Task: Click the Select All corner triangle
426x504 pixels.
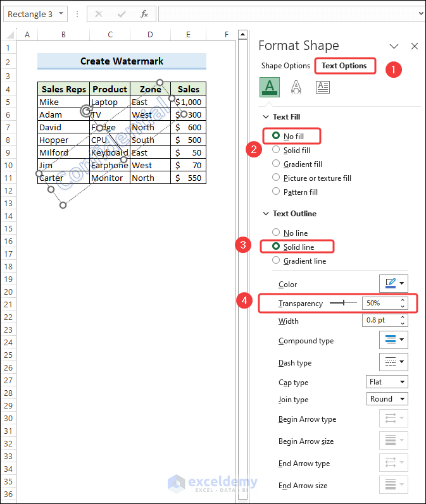Action: [12, 35]
